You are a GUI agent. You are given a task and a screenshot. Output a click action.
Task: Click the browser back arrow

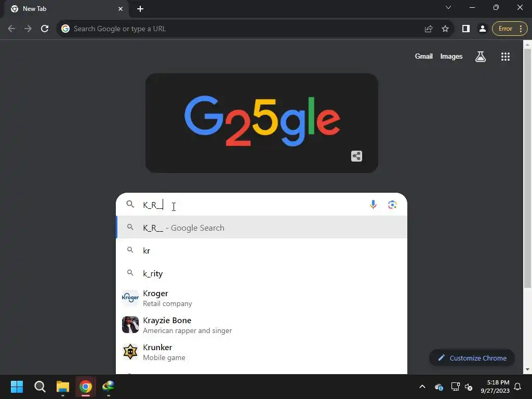11,29
